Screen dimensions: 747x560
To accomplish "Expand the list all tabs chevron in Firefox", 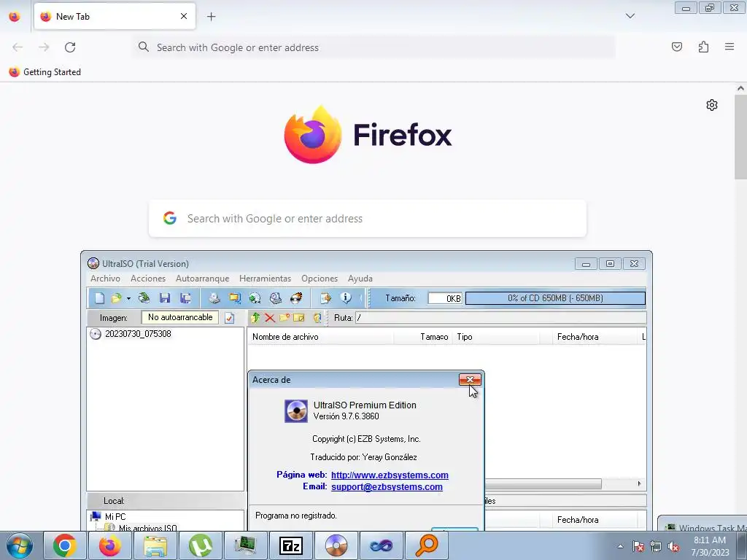I will coord(630,16).
